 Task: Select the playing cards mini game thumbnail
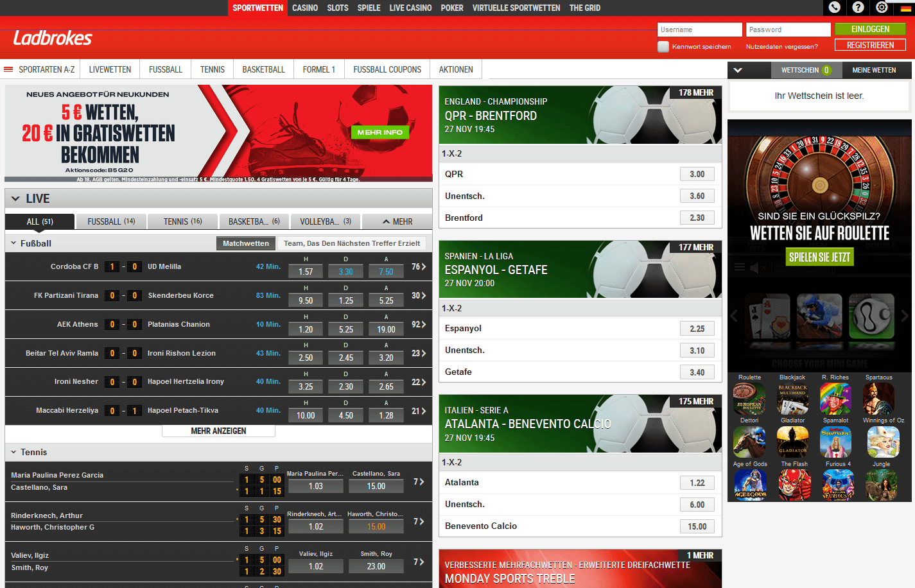(x=768, y=316)
